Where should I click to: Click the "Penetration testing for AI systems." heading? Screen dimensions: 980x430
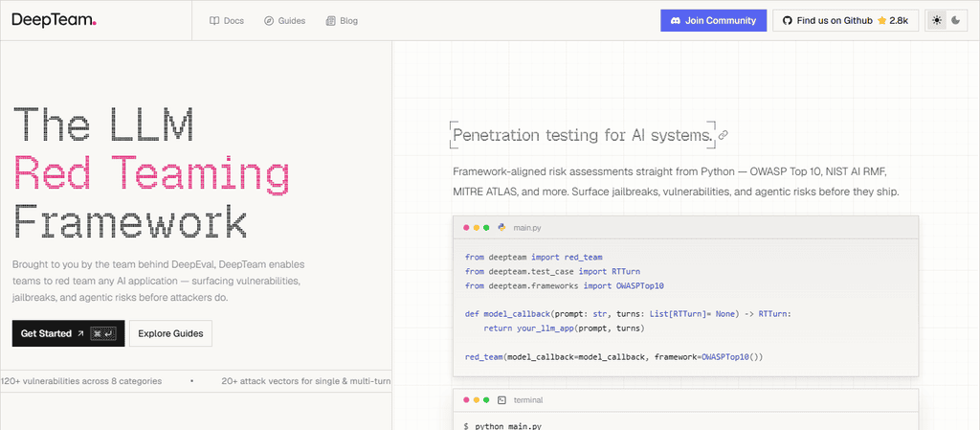click(583, 135)
